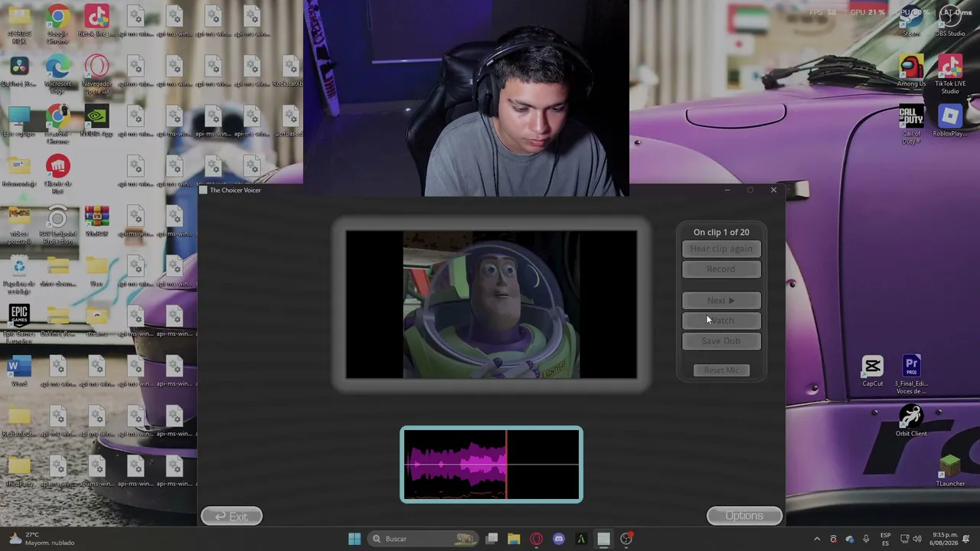Viewport: 980px width, 551px height.
Task: Start recording with the Record button
Action: (721, 269)
